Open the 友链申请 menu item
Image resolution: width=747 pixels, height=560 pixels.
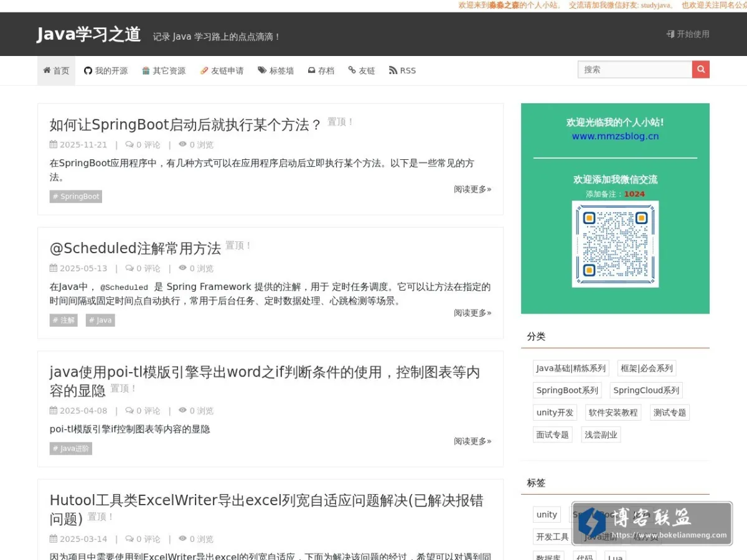(x=222, y=70)
